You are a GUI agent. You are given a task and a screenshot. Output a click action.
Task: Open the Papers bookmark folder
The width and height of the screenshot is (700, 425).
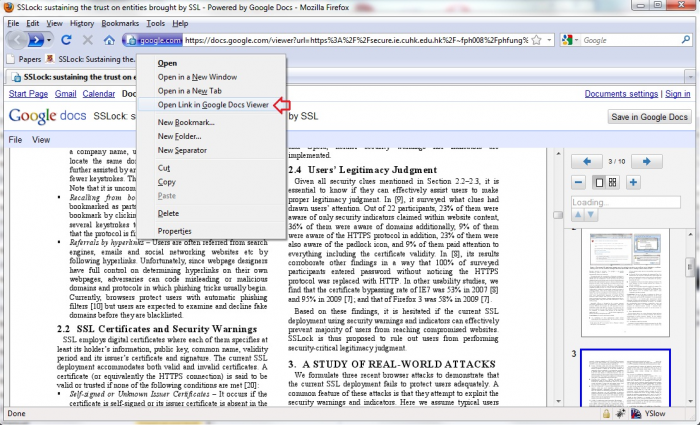click(x=25, y=59)
